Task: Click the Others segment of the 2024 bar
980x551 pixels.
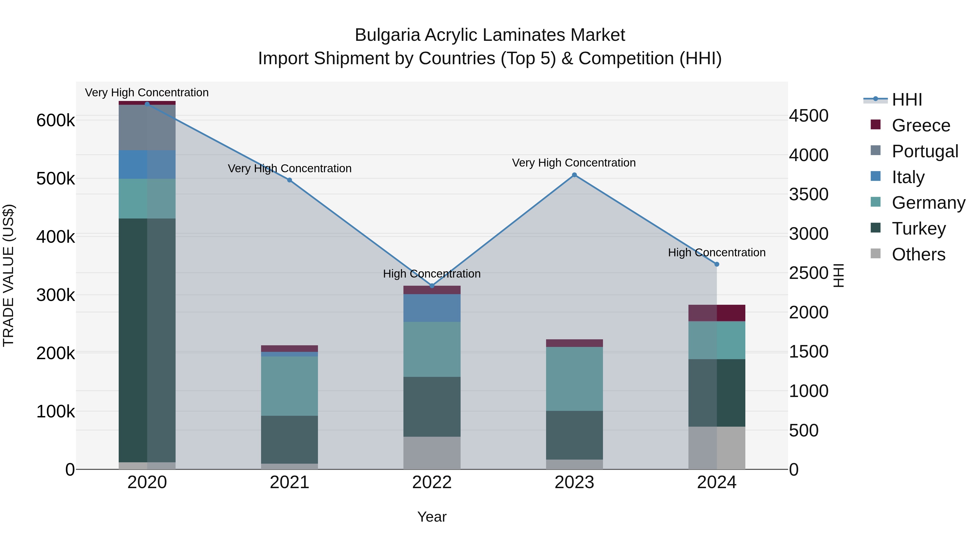Action: 717,448
